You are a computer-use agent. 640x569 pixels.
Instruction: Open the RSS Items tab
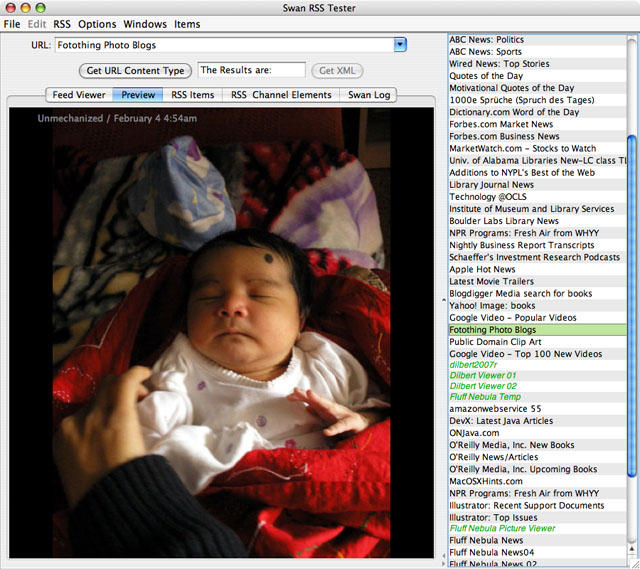(193, 95)
